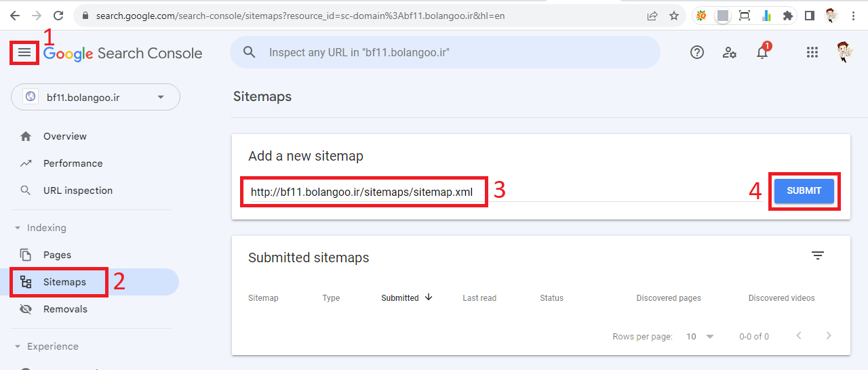Open the Google account avatar
Image resolution: width=868 pixels, height=370 pixels.
tap(844, 52)
